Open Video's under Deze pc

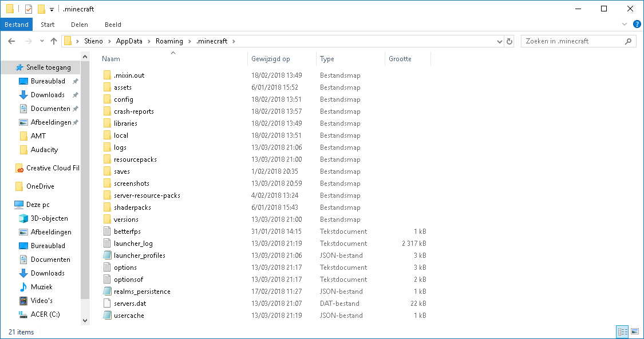(41, 301)
